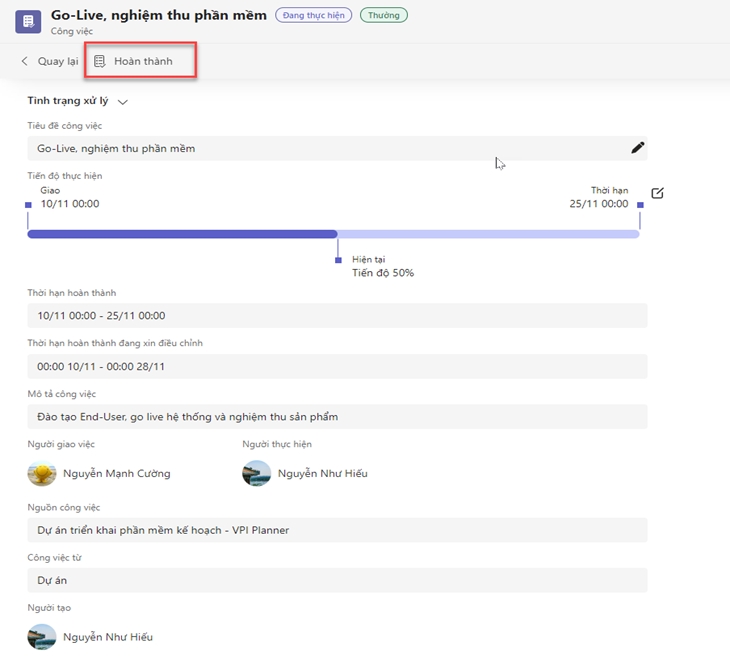The width and height of the screenshot is (730, 658).
Task: Click the checklist icon beside Hoàn thành
Action: coord(100,62)
